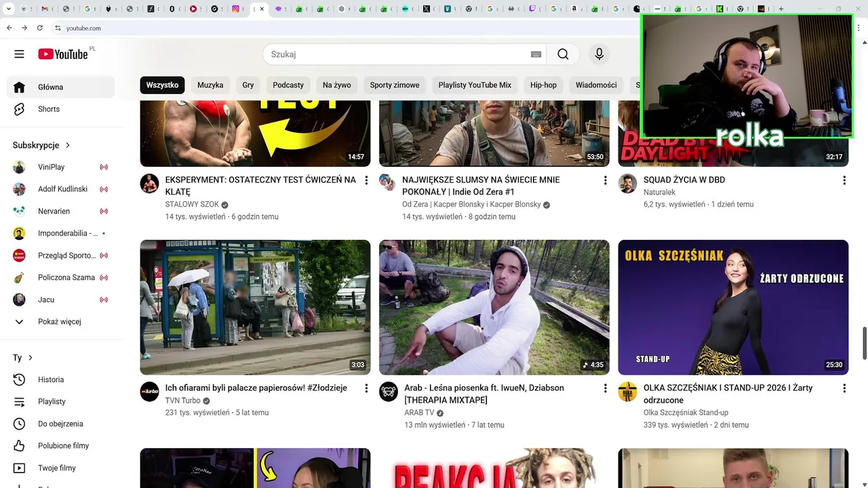Image resolution: width=868 pixels, height=488 pixels.
Task: Open title NAJWIĘKSZE SLUMSY NA ŚWIECIE
Action: click(481, 186)
